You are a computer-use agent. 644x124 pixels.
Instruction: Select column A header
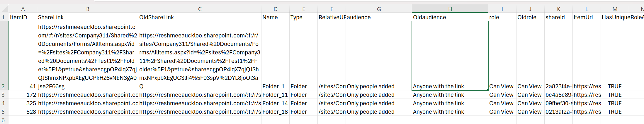point(23,9)
